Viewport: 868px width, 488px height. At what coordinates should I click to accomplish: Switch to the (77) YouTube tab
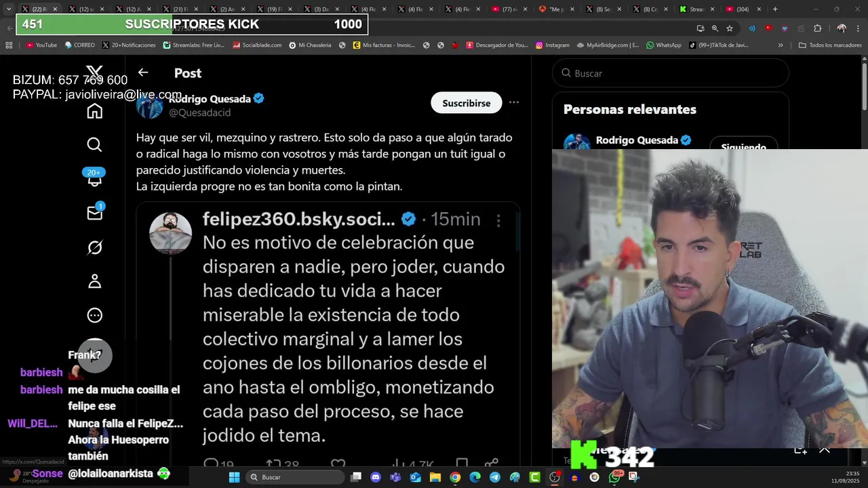(509, 9)
